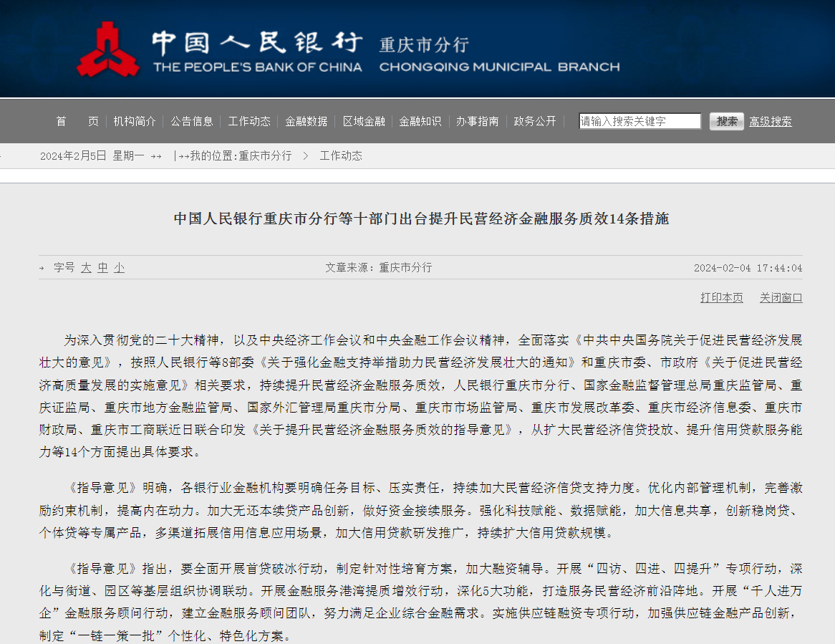Set article font size to 大
This screenshot has width=835, height=644.
85,267
